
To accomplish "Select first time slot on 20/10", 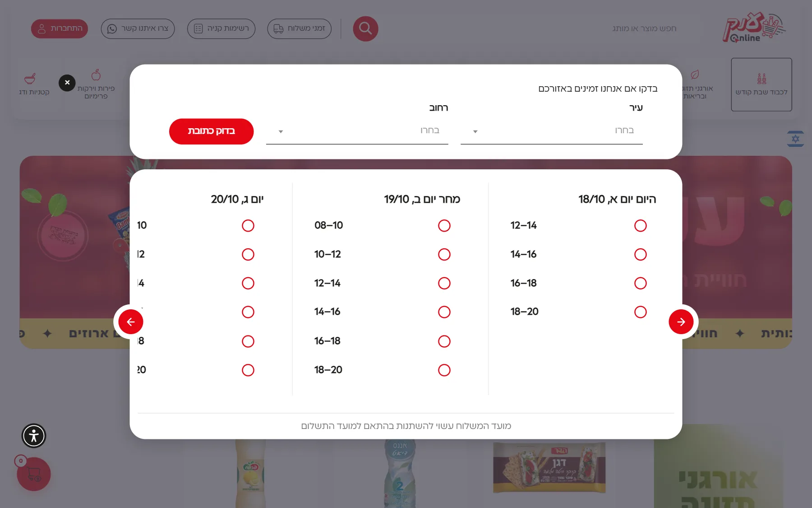I will [x=248, y=225].
